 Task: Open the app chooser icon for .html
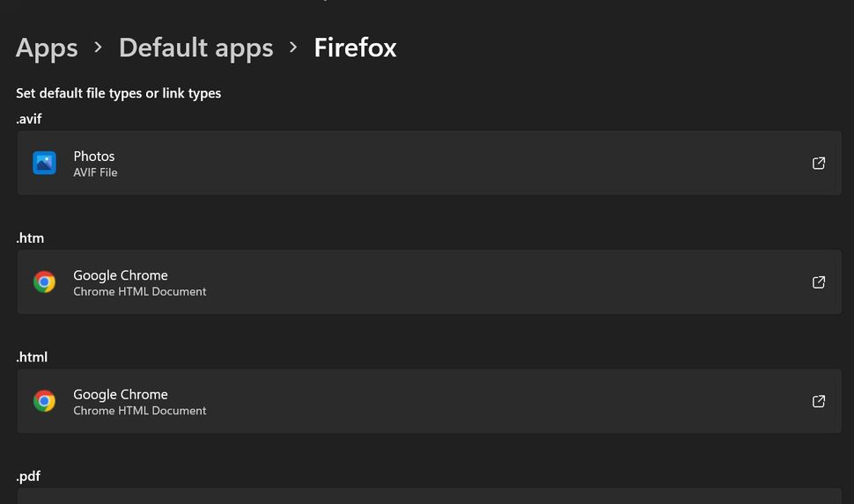click(x=818, y=401)
